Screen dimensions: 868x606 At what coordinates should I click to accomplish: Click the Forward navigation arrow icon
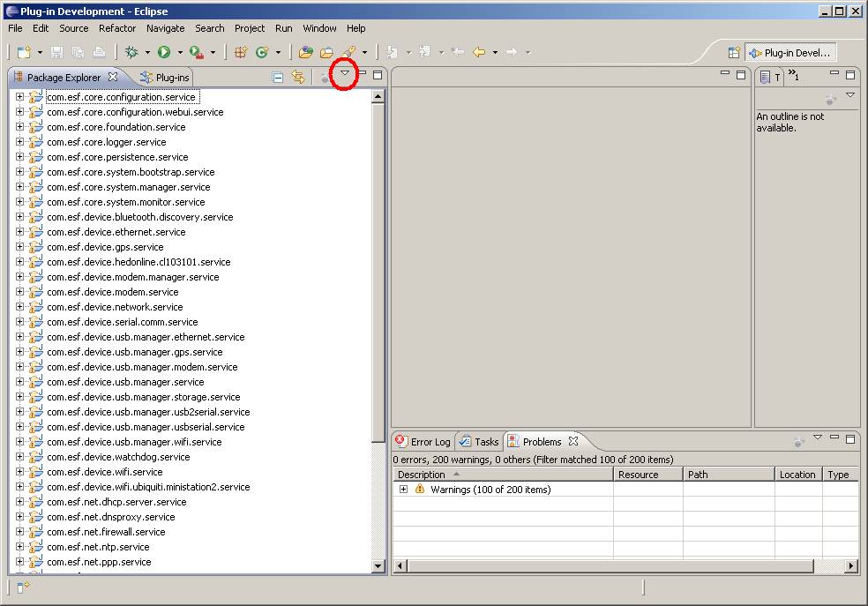click(x=512, y=52)
